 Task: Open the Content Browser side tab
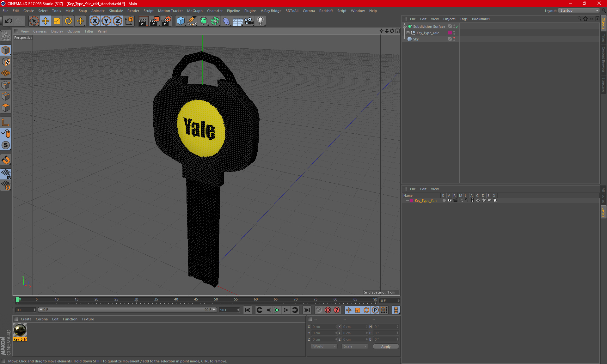(x=604, y=59)
